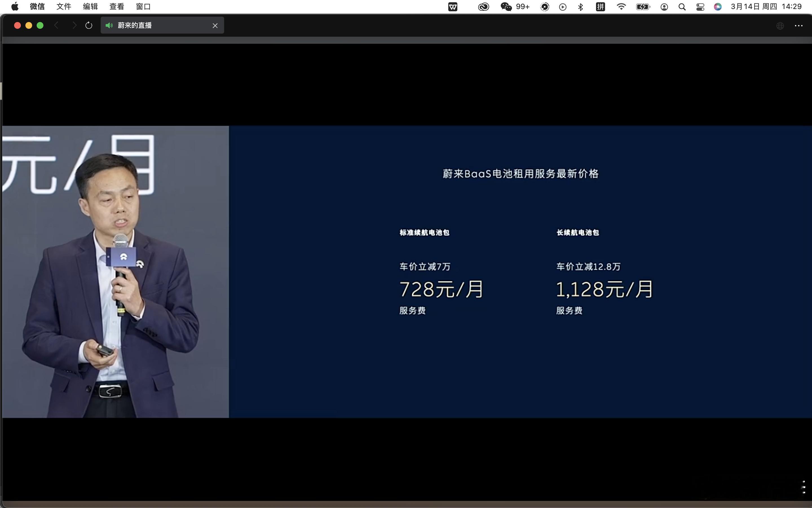Select the 蔚来的直播 tab
Image resolution: width=812 pixels, height=508 pixels.
coord(162,25)
